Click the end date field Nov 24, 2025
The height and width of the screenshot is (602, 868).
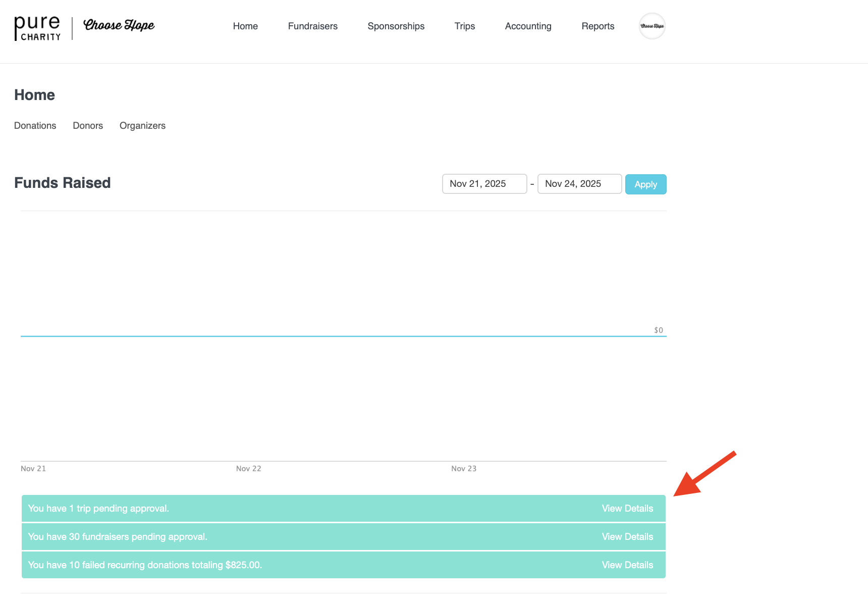[579, 184]
